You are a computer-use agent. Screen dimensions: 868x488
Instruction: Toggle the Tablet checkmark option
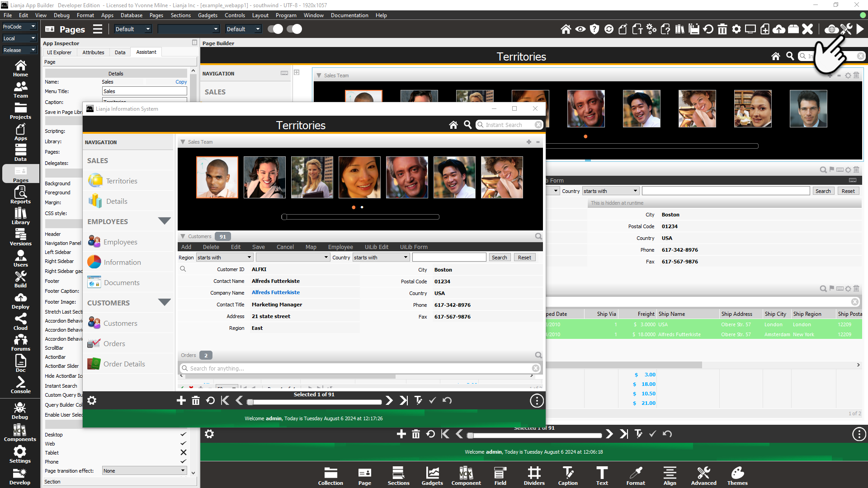(183, 453)
